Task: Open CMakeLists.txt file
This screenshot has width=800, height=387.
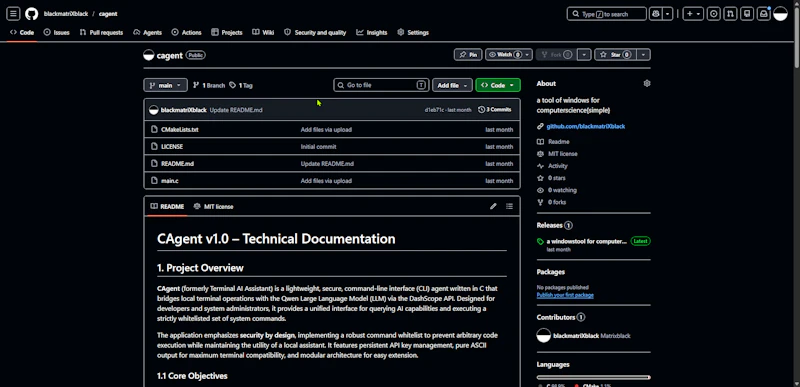Action: pyautogui.click(x=180, y=130)
